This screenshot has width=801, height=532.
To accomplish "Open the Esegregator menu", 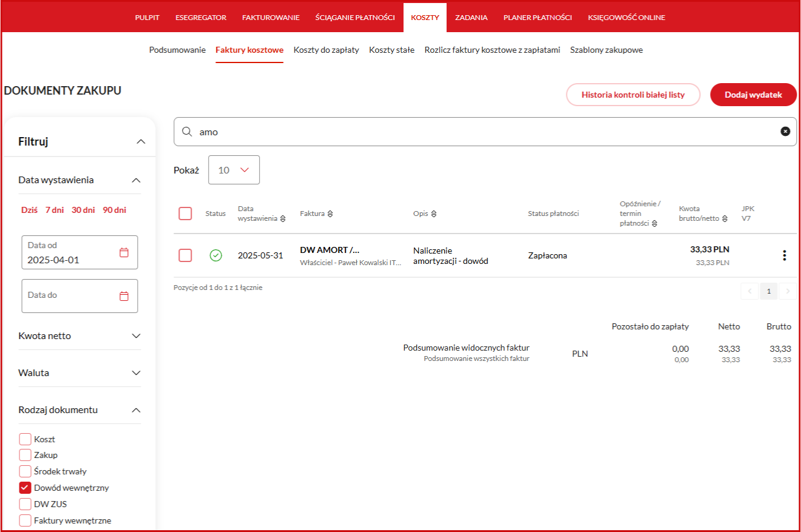I will point(201,18).
